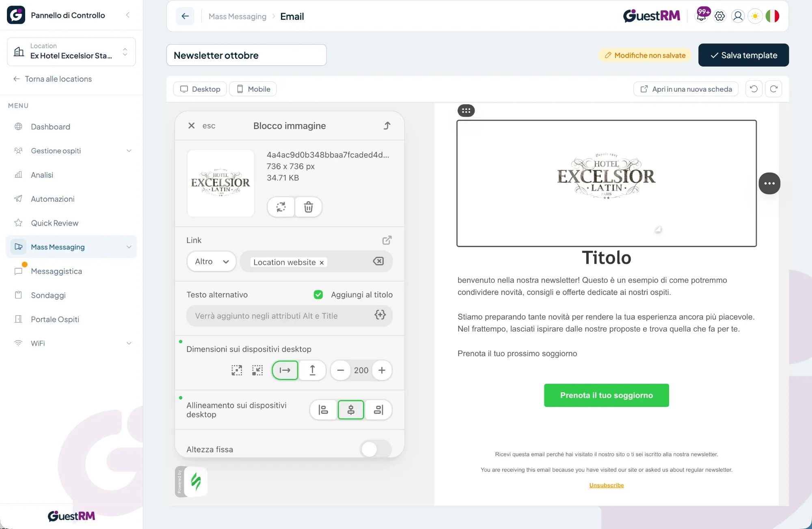
Task: Remove the Location website tag
Action: pyautogui.click(x=322, y=263)
